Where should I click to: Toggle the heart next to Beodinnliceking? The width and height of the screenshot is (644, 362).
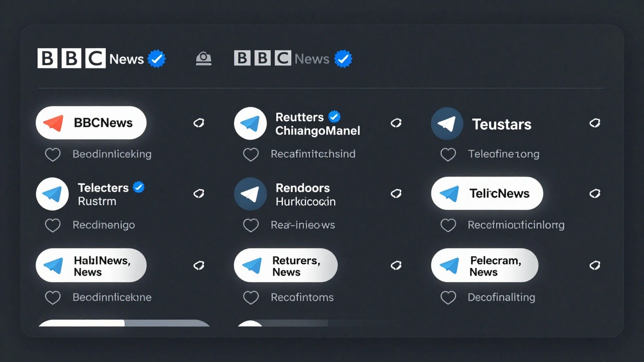53,154
